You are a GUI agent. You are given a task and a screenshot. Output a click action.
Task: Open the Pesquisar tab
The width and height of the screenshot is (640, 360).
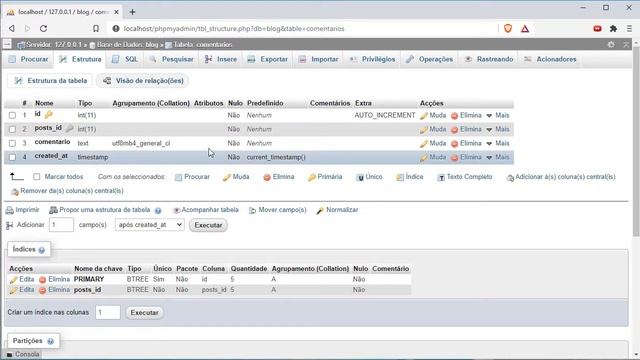172,60
